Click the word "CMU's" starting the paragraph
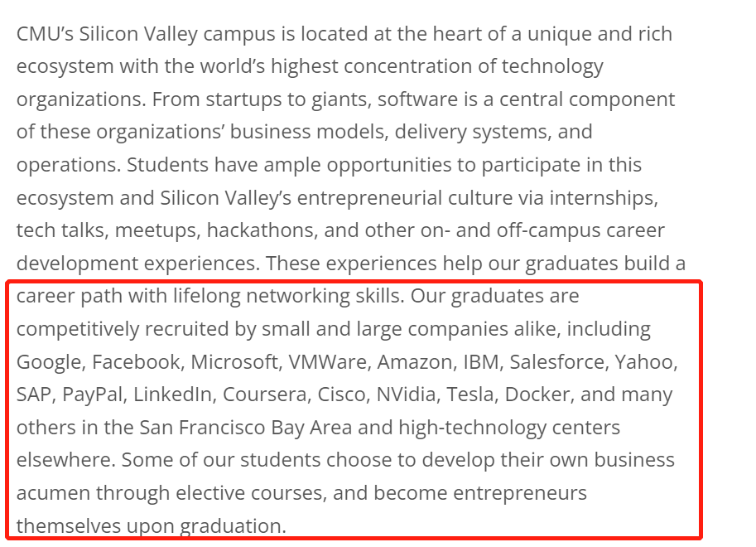The image size is (756, 547). click(x=45, y=34)
